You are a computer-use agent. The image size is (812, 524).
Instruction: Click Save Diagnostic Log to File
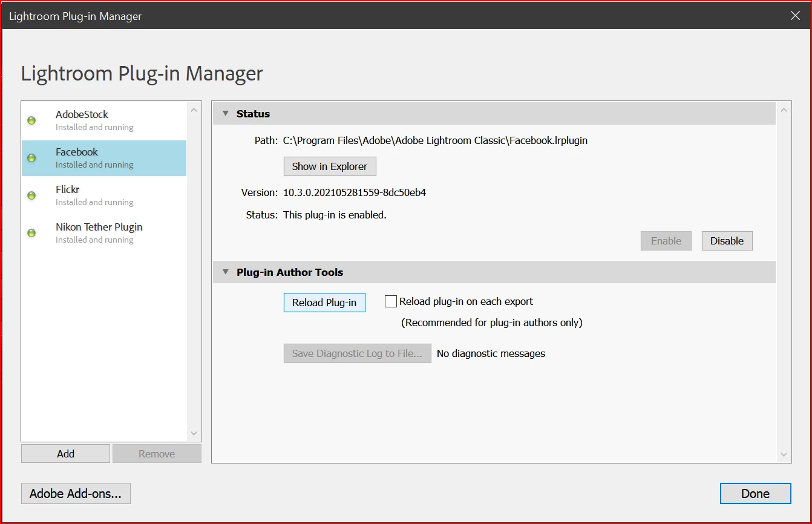(357, 353)
